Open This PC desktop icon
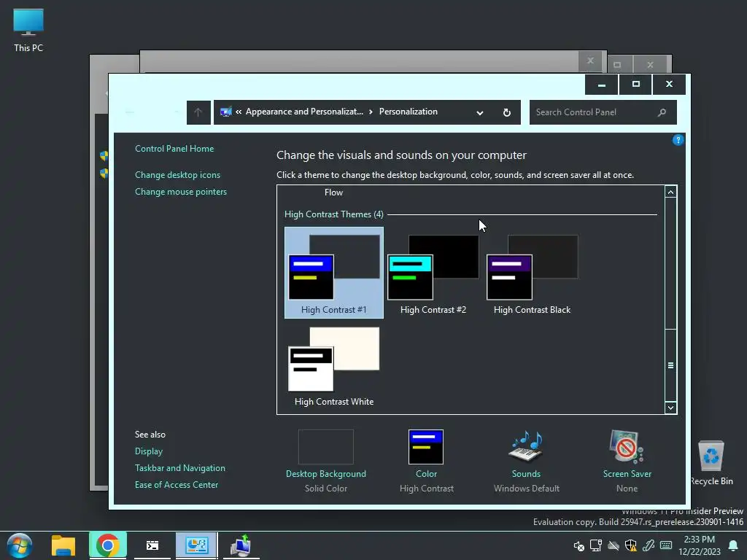This screenshot has width=747, height=560. click(x=28, y=31)
